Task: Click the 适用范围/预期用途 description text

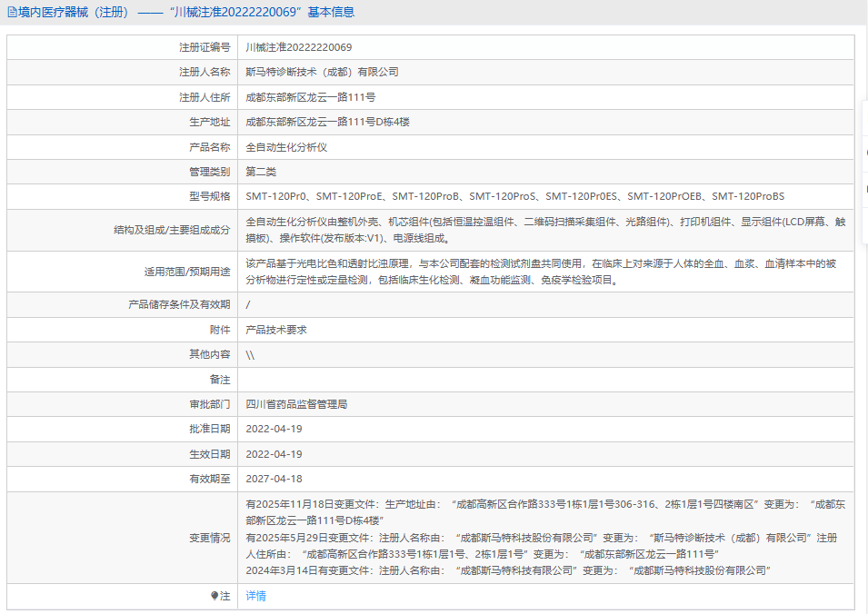Action: [541, 272]
